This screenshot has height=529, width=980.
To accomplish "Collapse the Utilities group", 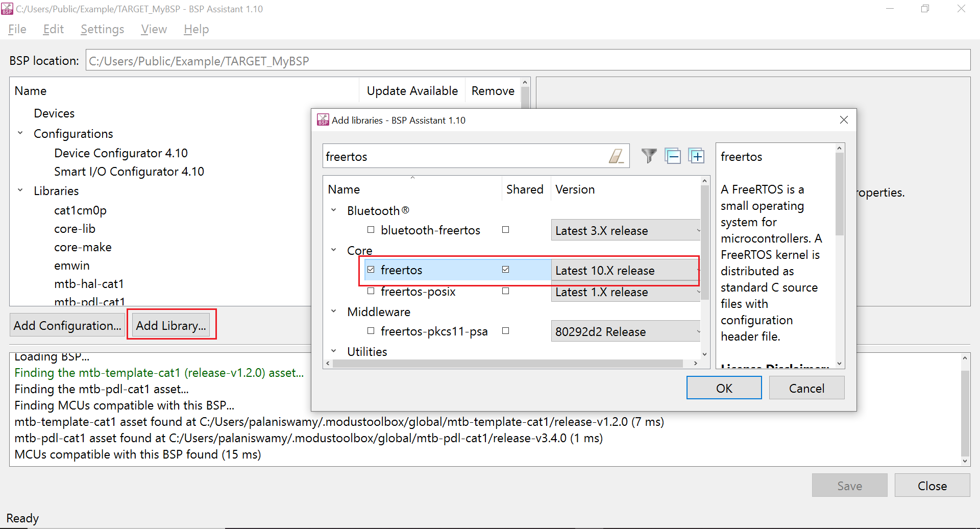I will tap(334, 351).
